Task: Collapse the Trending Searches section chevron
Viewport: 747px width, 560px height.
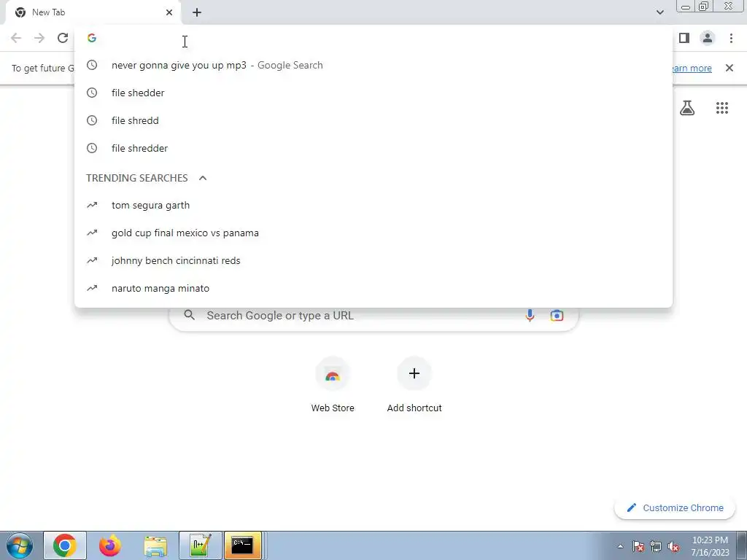Action: point(203,178)
